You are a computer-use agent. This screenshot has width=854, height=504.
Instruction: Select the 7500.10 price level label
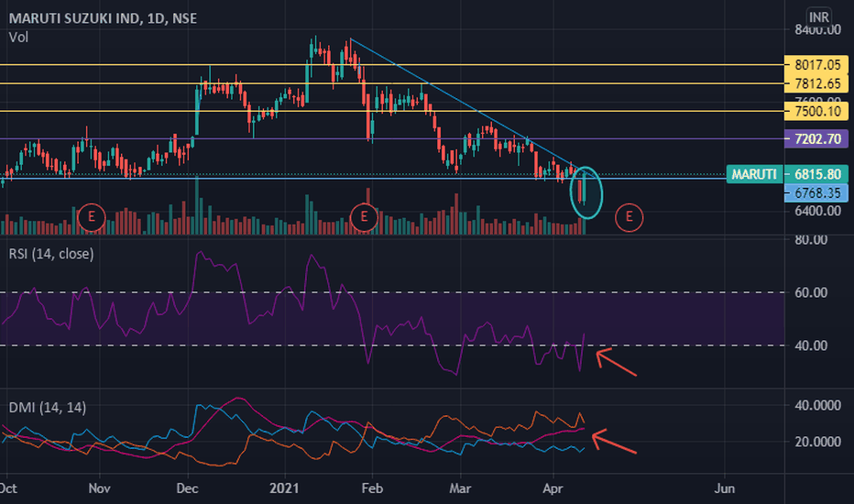[x=816, y=111]
